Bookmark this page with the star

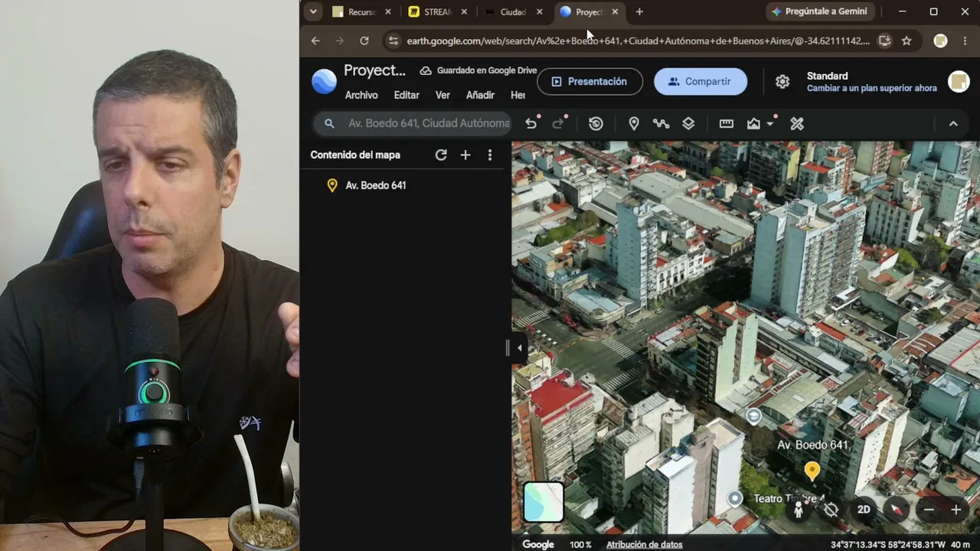pyautogui.click(x=906, y=41)
